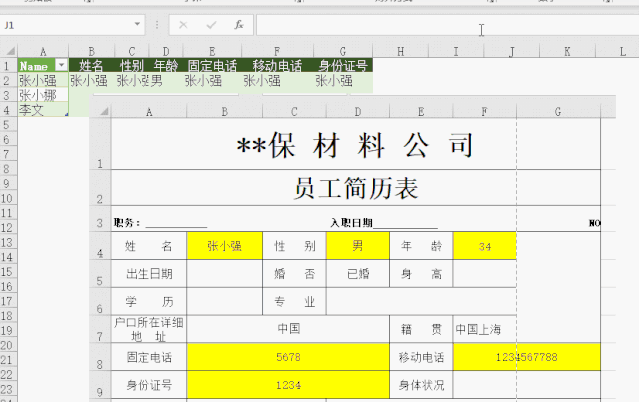The height and width of the screenshot is (402, 639).
Task: Select the 年龄 header cell in row 1
Action: pos(166,65)
